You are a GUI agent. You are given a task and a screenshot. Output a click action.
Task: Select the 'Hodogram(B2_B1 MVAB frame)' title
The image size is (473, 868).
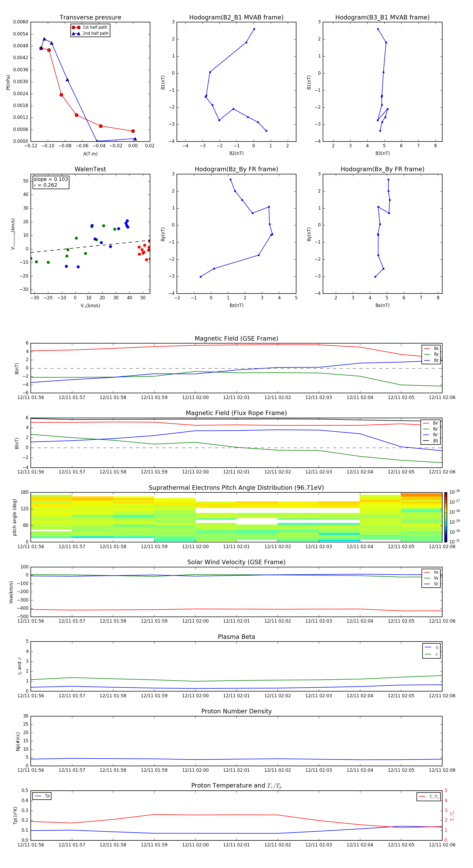[236, 18]
